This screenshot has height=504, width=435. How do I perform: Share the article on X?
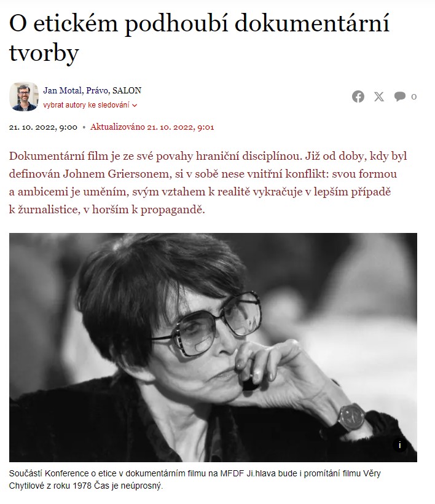click(x=378, y=96)
